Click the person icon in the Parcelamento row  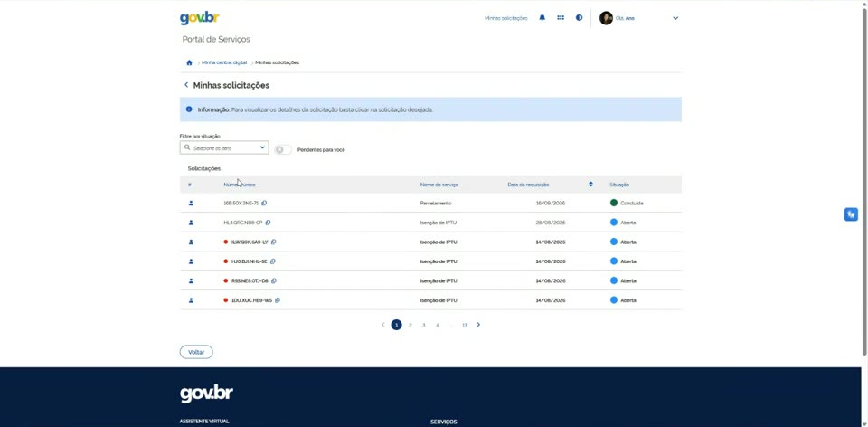[x=191, y=203]
